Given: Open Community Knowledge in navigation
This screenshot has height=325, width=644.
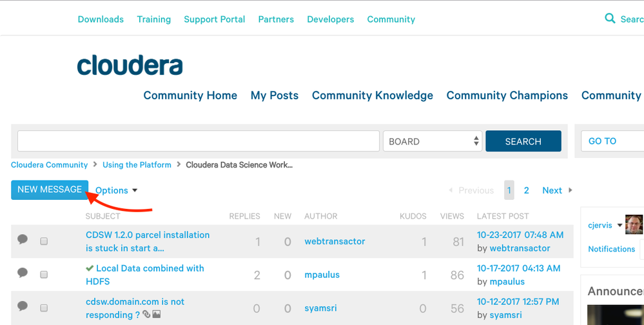Looking at the screenshot, I should pyautogui.click(x=372, y=95).
